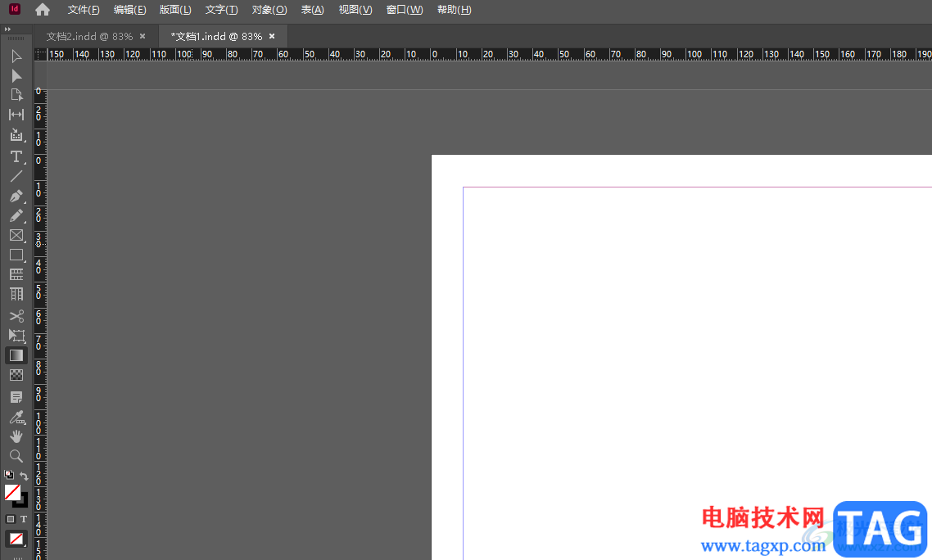Click the home icon

tap(43, 10)
